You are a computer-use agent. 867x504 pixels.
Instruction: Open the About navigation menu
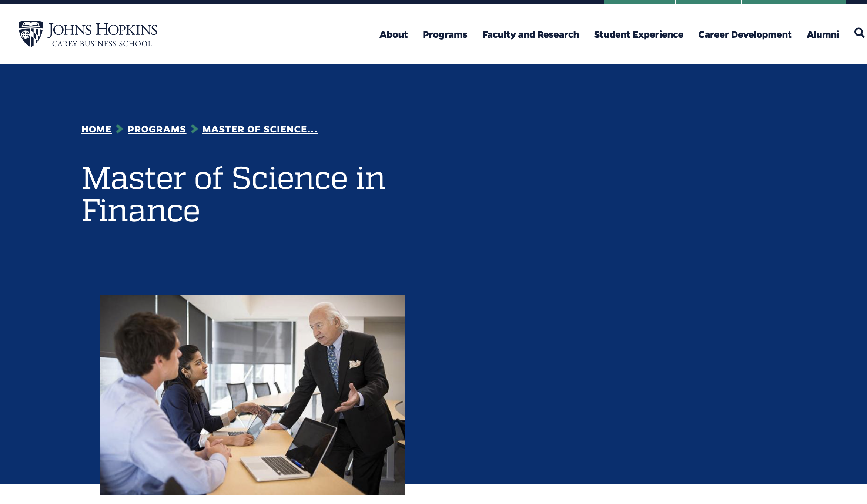394,34
